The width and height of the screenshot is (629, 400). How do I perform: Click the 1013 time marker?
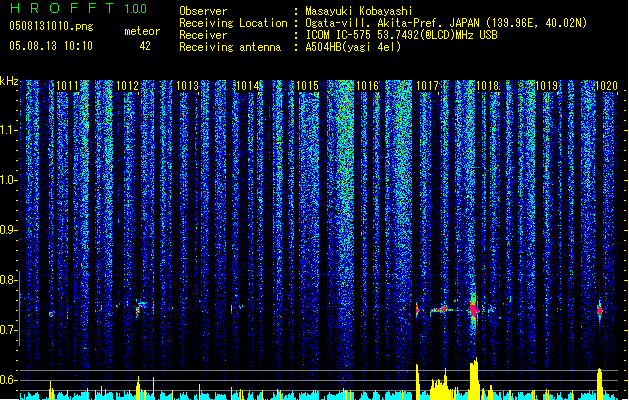pyautogui.click(x=187, y=85)
